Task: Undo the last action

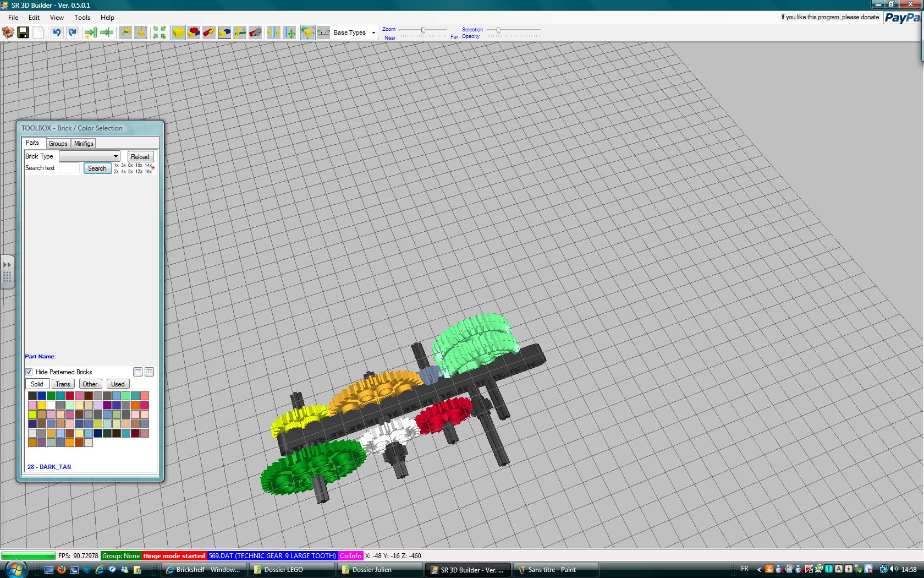Action: point(57,32)
